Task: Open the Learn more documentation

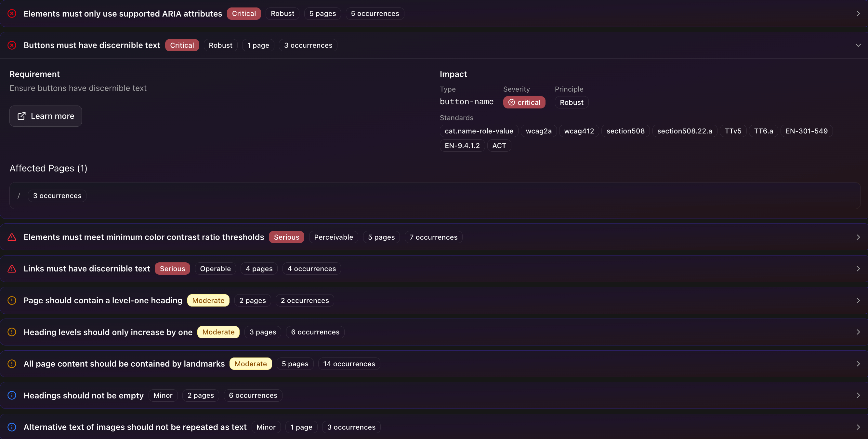Action: pos(46,116)
